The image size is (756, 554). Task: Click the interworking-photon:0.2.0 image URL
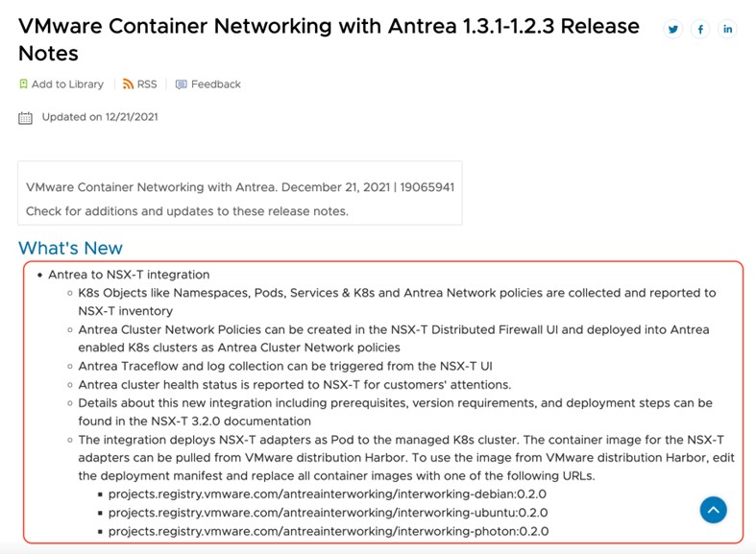tap(328, 531)
